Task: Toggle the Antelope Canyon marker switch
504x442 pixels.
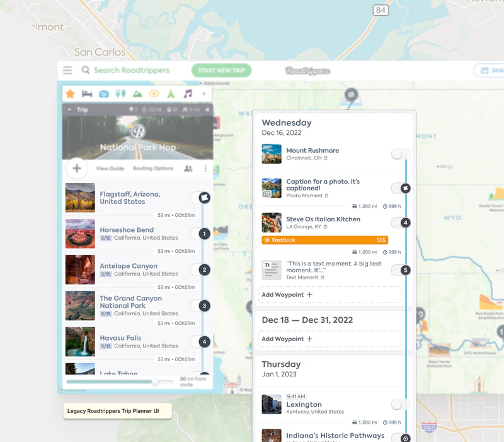Action: 200,270
